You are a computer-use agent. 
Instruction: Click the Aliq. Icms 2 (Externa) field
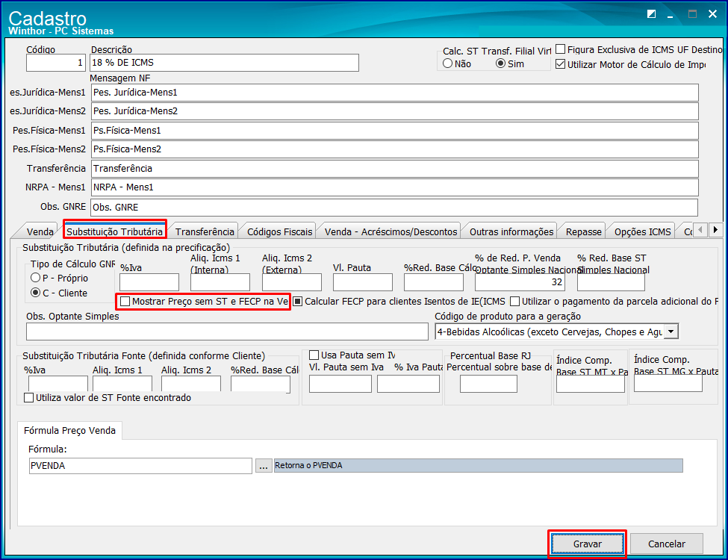(291, 281)
